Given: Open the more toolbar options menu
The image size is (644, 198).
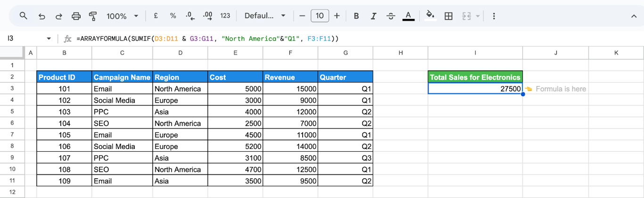Looking at the screenshot, I should (494, 16).
